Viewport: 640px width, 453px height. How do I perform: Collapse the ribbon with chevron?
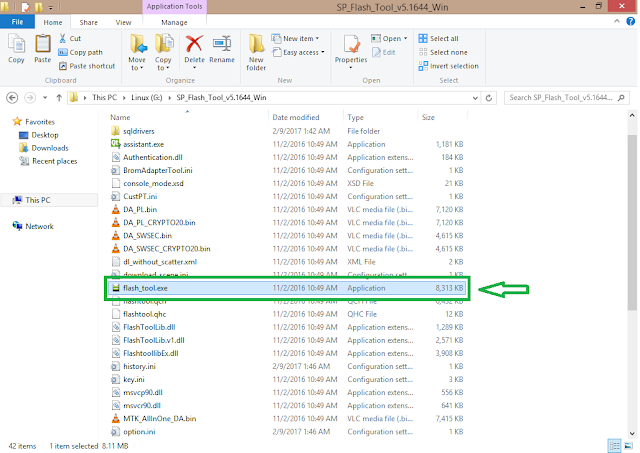[x=617, y=22]
